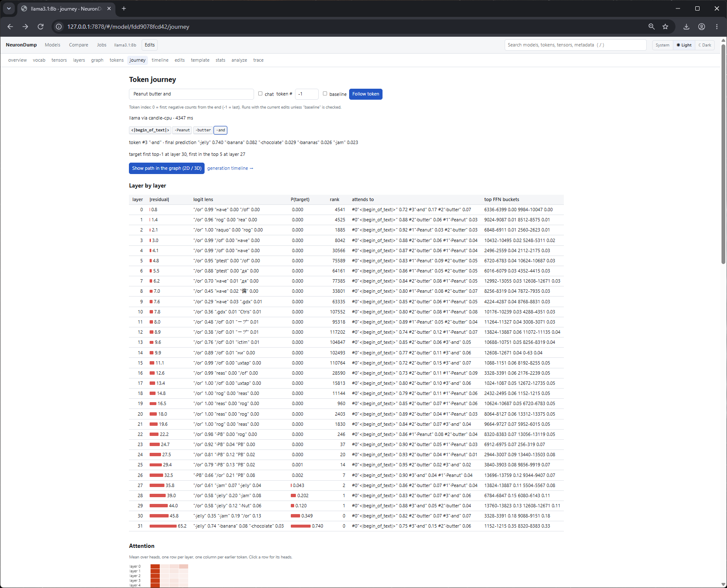Focus the prompt field containing Peanut butter and
Image resolution: width=727 pixels, height=588 pixels.
[x=191, y=94]
